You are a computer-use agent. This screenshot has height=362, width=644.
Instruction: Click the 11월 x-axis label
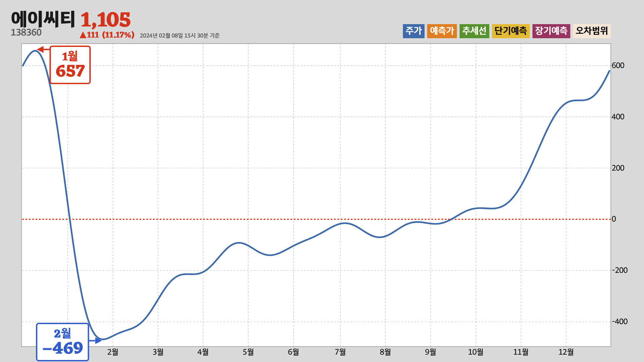pyautogui.click(x=521, y=352)
